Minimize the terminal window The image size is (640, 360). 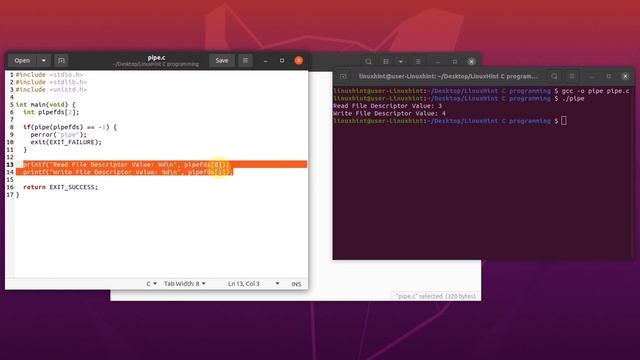(x=592, y=76)
